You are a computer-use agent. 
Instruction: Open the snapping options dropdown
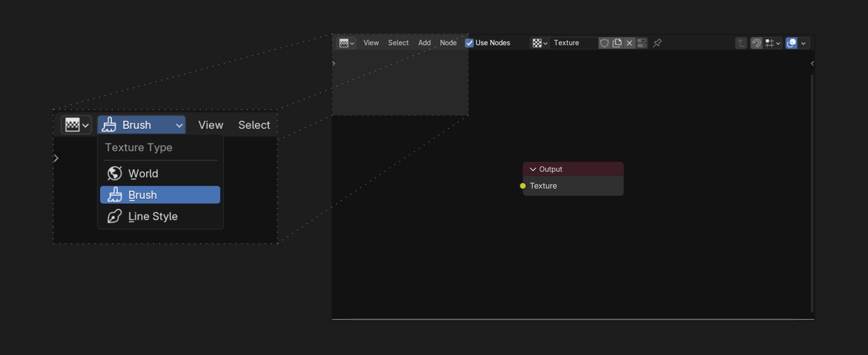click(x=772, y=43)
